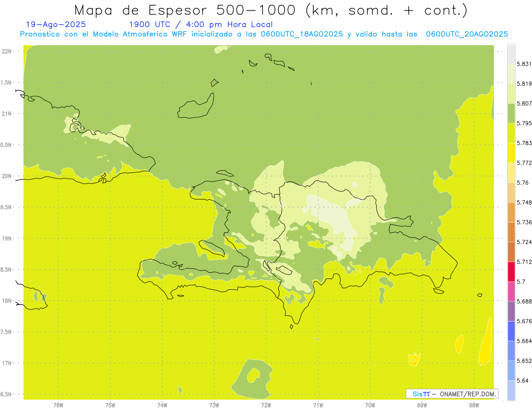Click the legend value 5.736
This screenshot has height=411, width=532.
coord(524,222)
